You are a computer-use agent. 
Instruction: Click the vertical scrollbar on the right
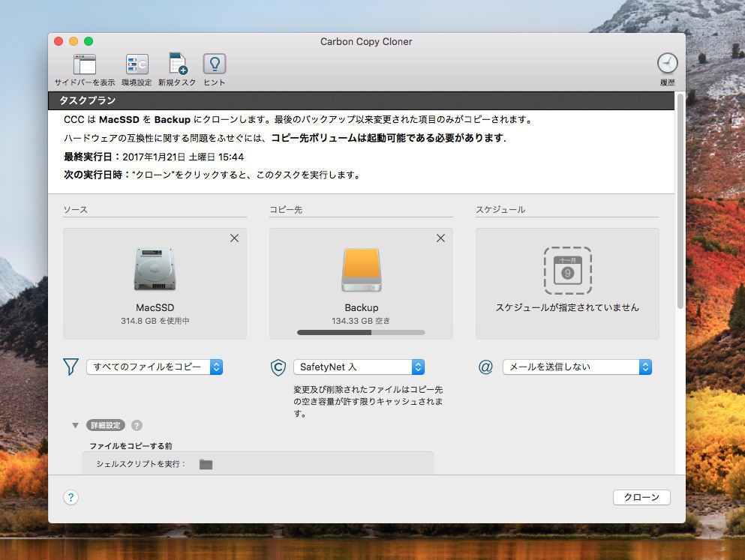(x=680, y=202)
